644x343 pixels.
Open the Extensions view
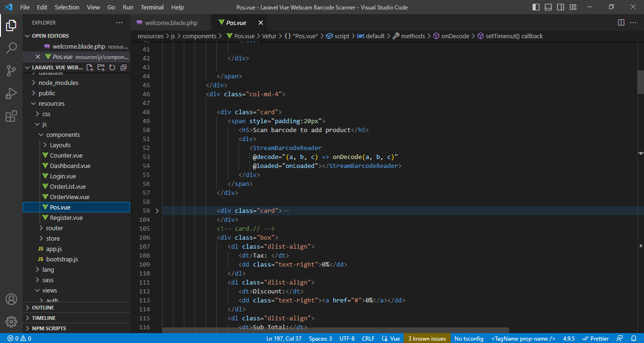[x=11, y=116]
